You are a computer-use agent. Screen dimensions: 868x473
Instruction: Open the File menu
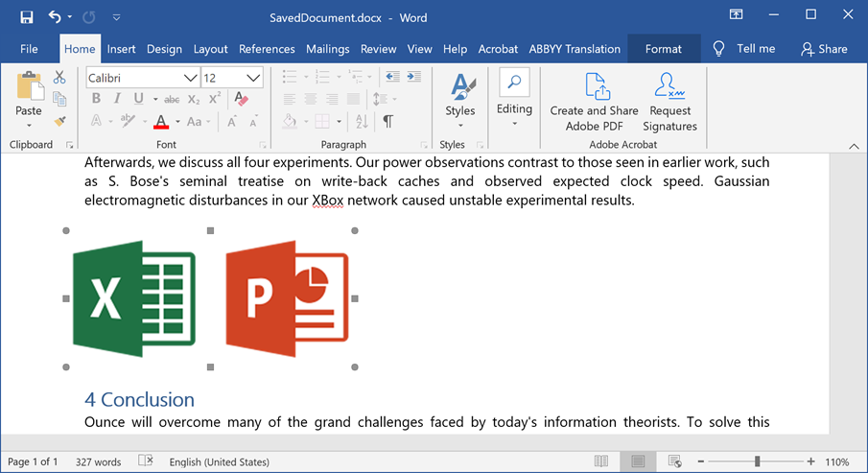(29, 49)
